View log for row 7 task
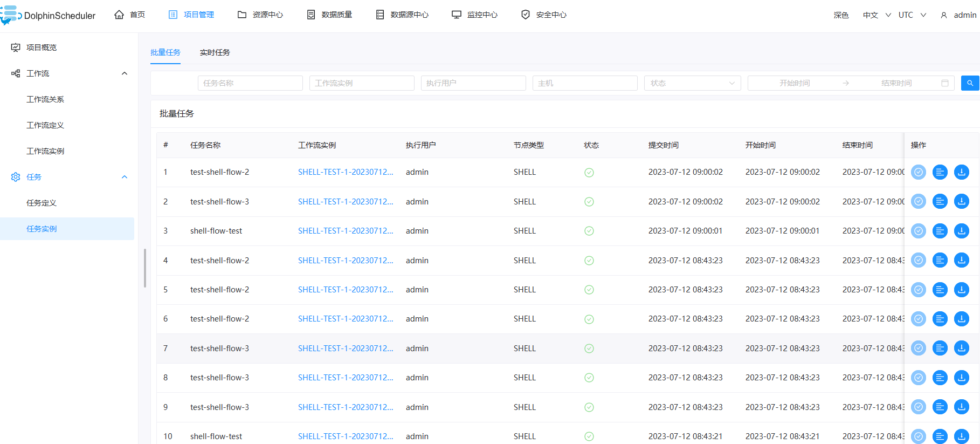Screen dimensions: 980x444 (x=940, y=348)
